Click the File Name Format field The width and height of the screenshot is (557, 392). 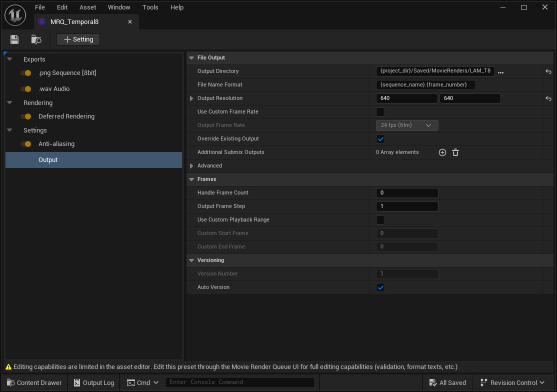tap(425, 85)
